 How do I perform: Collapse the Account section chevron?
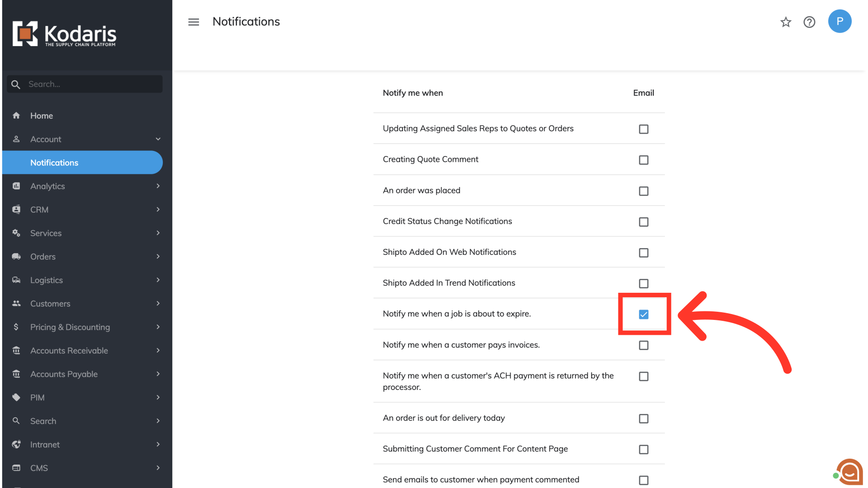(158, 139)
